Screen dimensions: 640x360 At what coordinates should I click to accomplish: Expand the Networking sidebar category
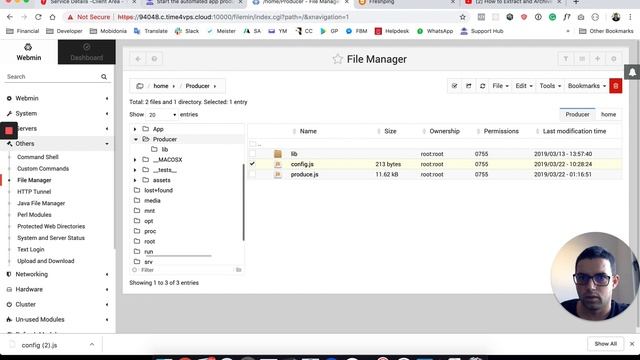click(x=57, y=274)
